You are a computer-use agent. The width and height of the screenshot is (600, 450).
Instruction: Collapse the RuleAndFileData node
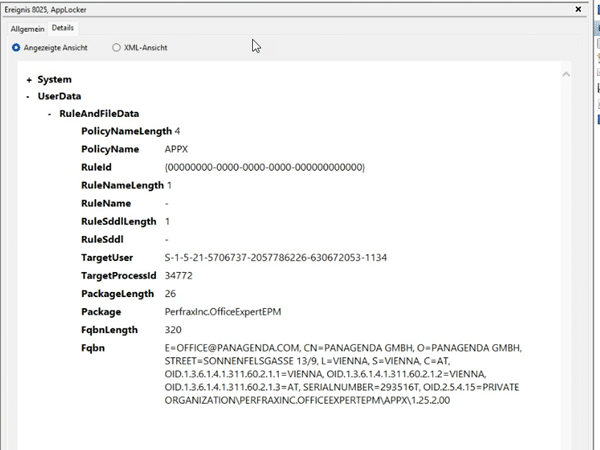click(x=49, y=114)
